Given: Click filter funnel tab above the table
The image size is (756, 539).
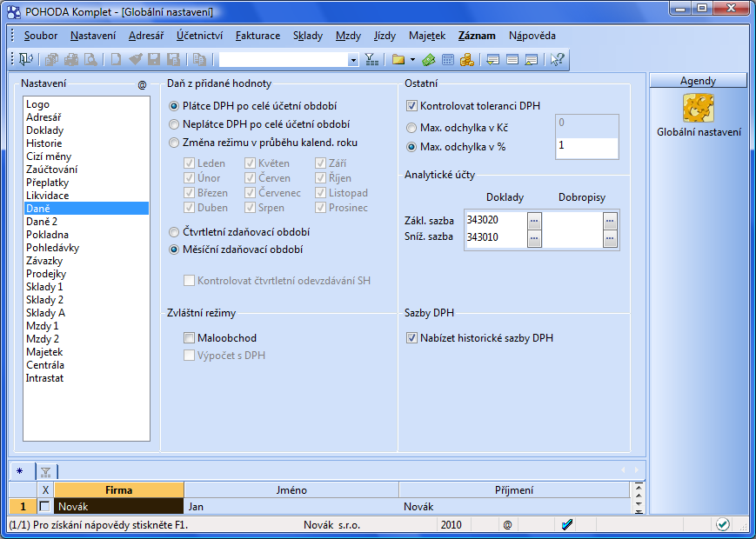Looking at the screenshot, I should click(x=46, y=472).
